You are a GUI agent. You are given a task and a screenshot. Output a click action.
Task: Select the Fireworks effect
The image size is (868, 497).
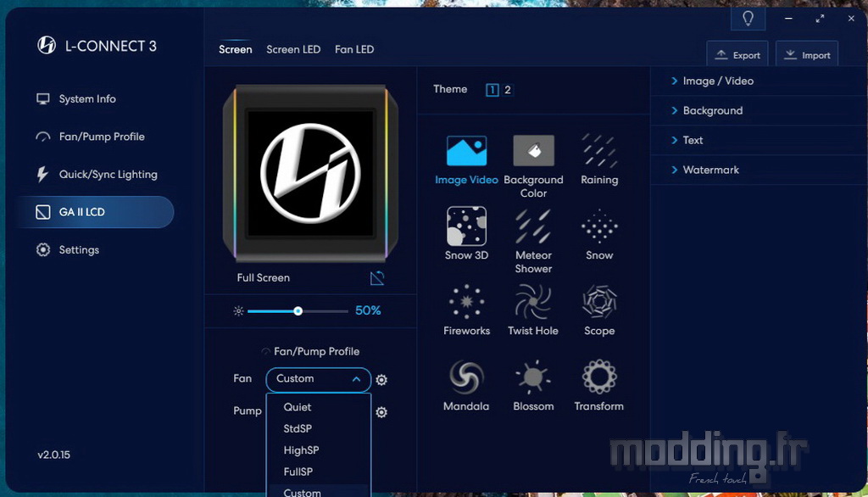click(467, 302)
